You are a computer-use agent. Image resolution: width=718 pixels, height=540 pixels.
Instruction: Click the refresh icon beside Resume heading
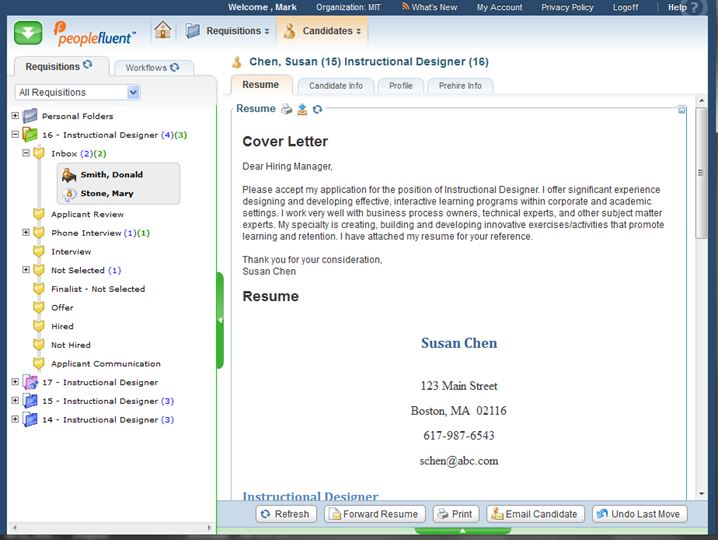pos(318,109)
